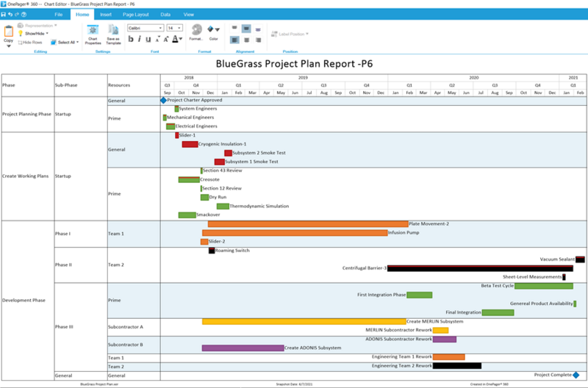Select the green Beta Test Cycle bar
This screenshot has height=388, width=588.
pos(544,286)
